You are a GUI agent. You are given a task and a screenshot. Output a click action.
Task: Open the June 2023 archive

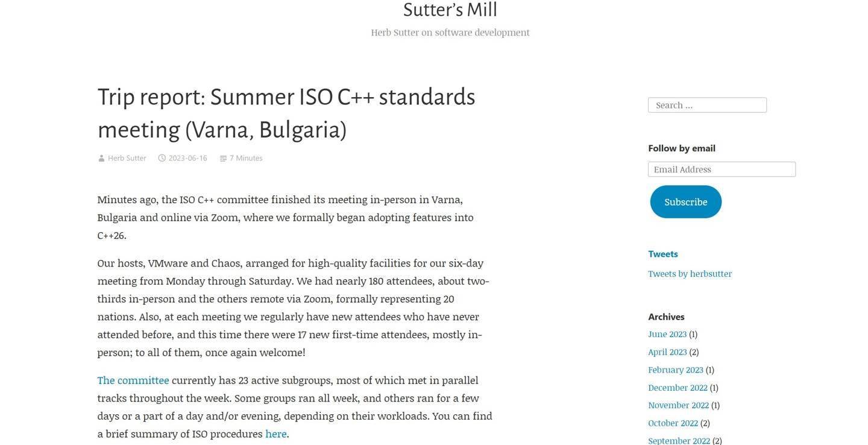click(667, 334)
